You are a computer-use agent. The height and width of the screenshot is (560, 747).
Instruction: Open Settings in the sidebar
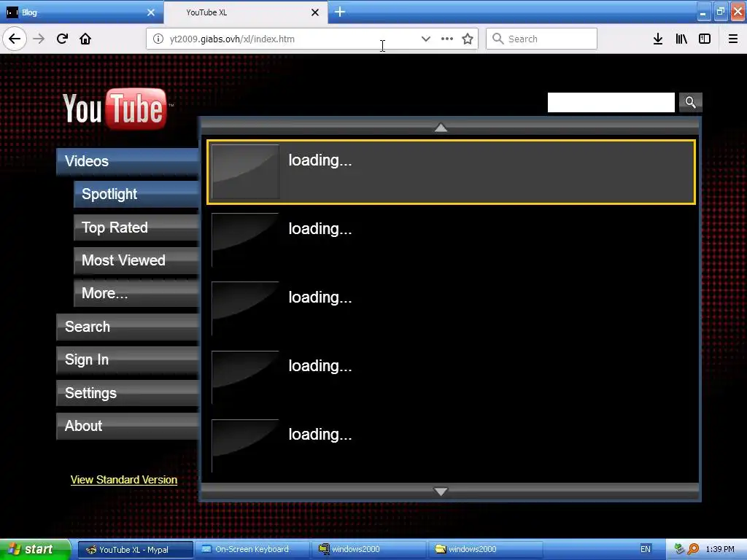tap(127, 393)
